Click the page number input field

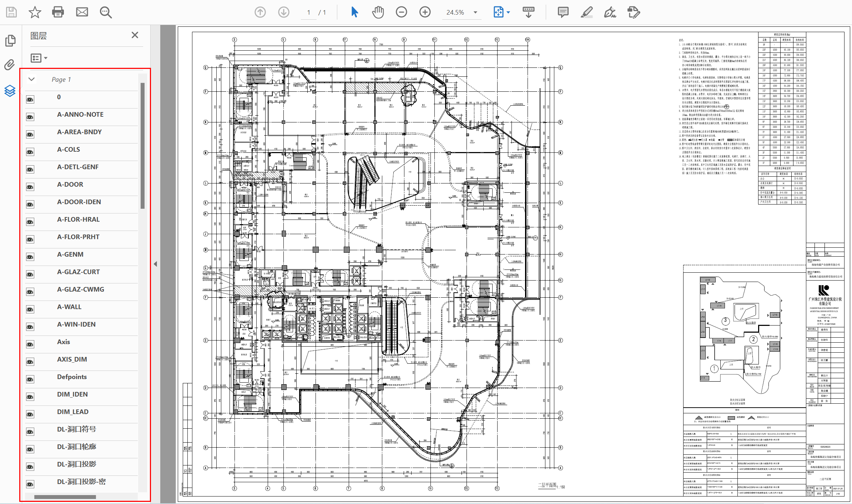tap(309, 12)
